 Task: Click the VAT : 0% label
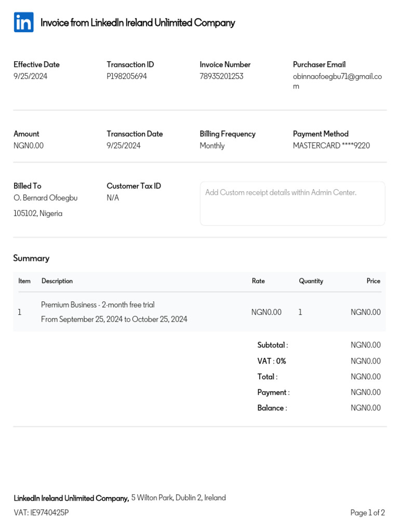point(272,361)
